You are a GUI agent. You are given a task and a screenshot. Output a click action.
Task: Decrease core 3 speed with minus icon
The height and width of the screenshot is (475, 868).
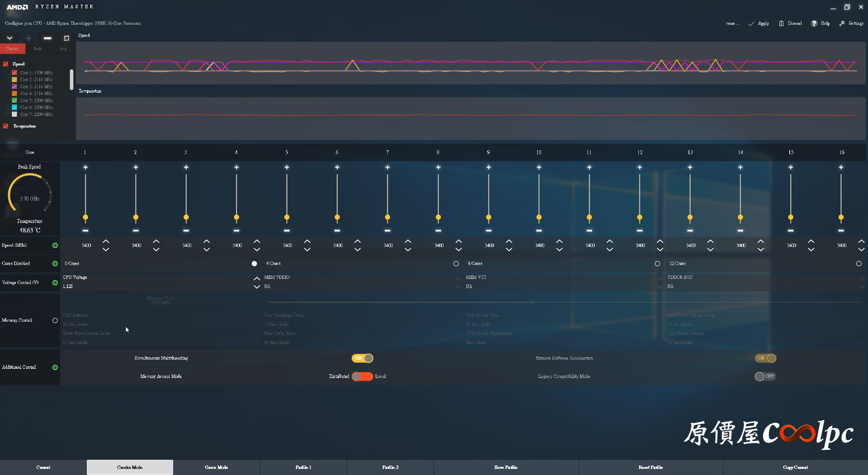[186, 231]
